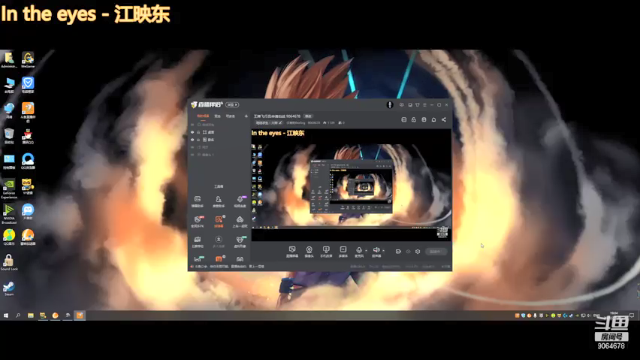Open the QQ Music yellow-green desktop shortcut
Image resolution: width=640 pixels, height=360 pixels.
point(9,237)
